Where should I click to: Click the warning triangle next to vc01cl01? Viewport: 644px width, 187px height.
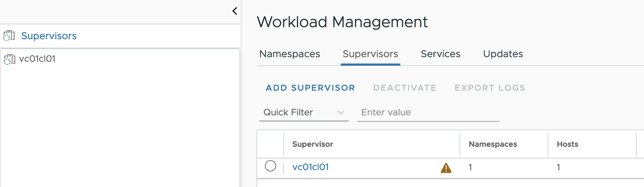[446, 168]
